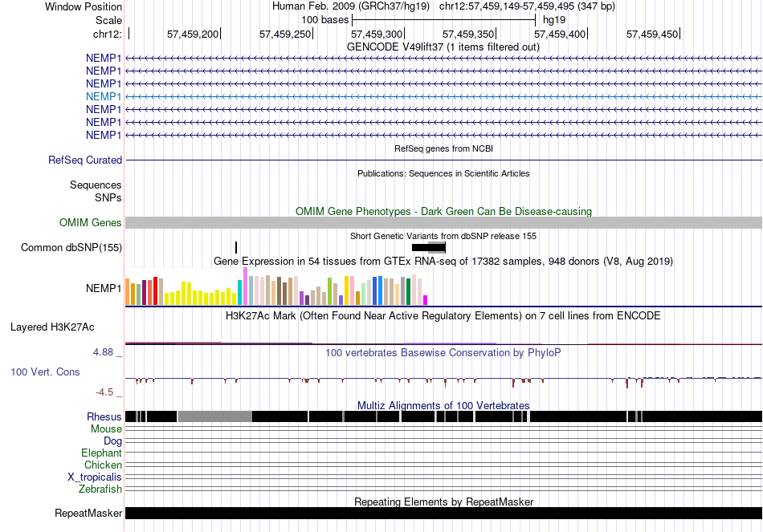Click the X_tropicalis alignment label

pyautogui.click(x=95, y=477)
